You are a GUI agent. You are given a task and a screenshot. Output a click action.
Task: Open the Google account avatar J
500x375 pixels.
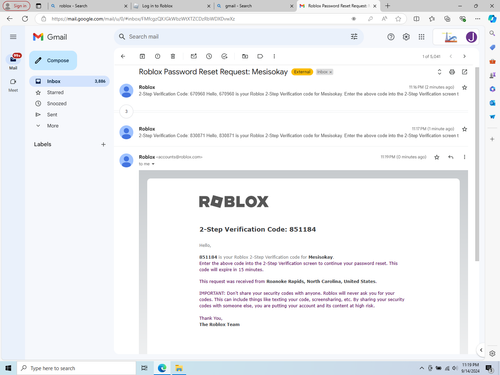tap(471, 37)
